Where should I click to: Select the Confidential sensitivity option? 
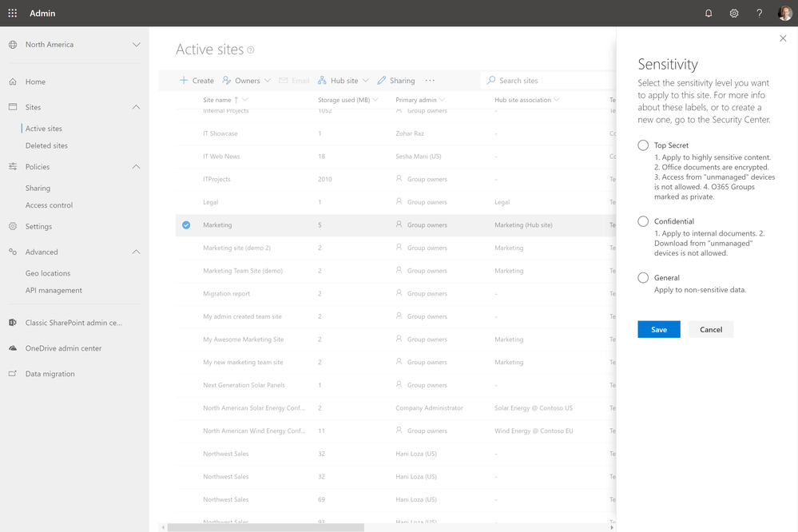[643, 221]
